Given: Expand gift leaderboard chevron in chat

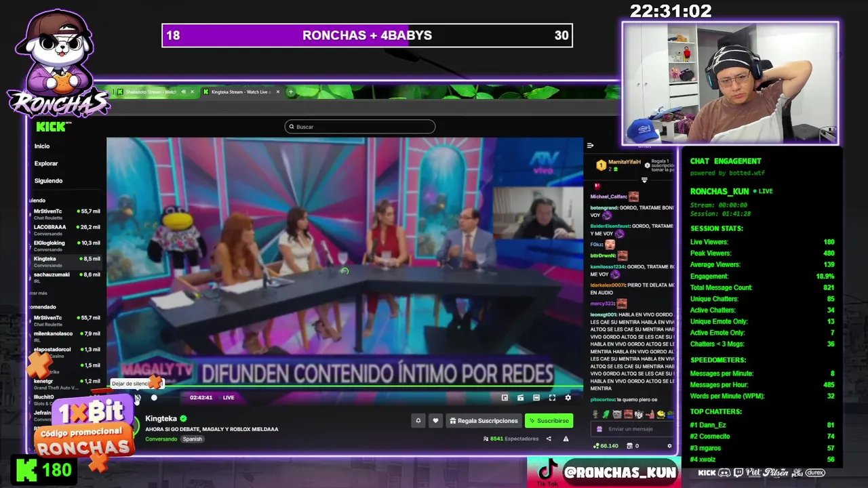Looking at the screenshot, I should [644, 180].
